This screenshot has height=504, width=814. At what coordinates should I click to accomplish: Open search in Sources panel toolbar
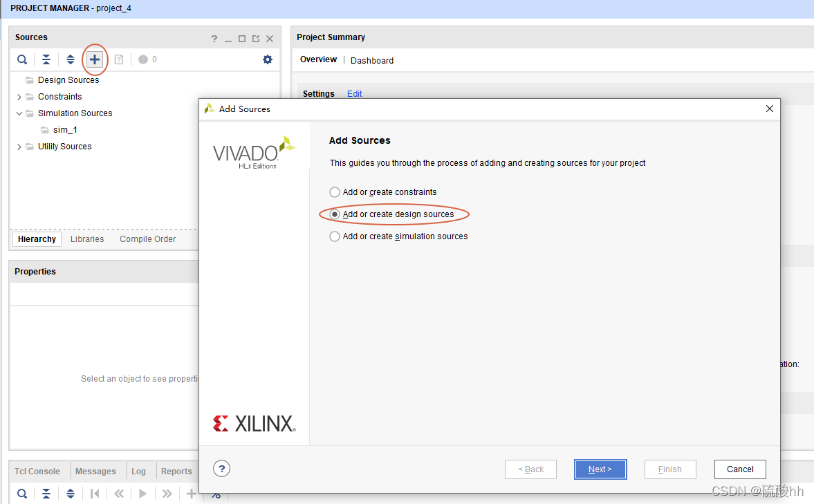pyautogui.click(x=22, y=59)
